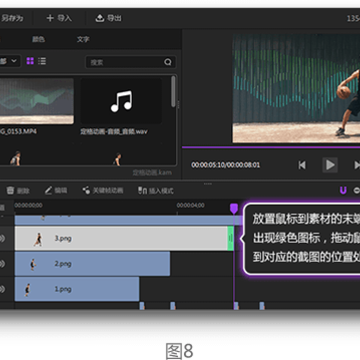Click the Export button

point(108,18)
